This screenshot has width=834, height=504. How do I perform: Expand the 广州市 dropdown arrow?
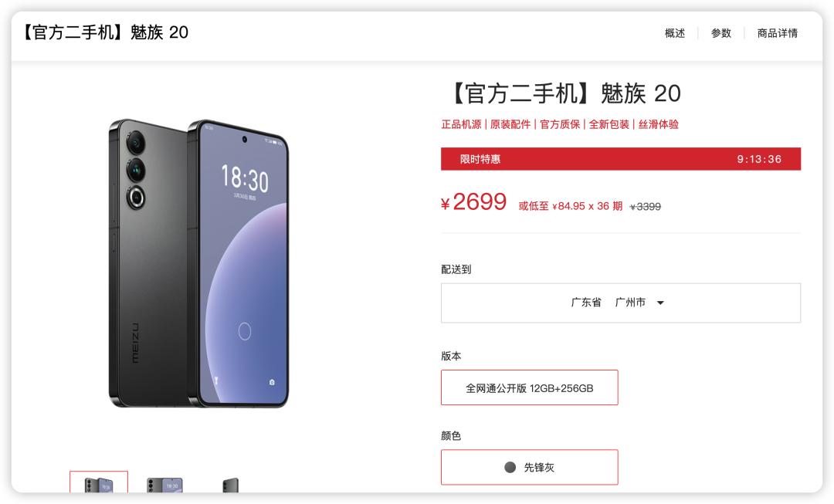660,303
